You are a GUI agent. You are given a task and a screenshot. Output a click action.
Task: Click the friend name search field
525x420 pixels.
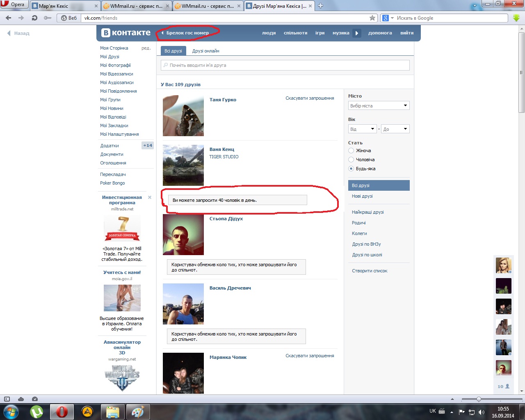(x=285, y=65)
